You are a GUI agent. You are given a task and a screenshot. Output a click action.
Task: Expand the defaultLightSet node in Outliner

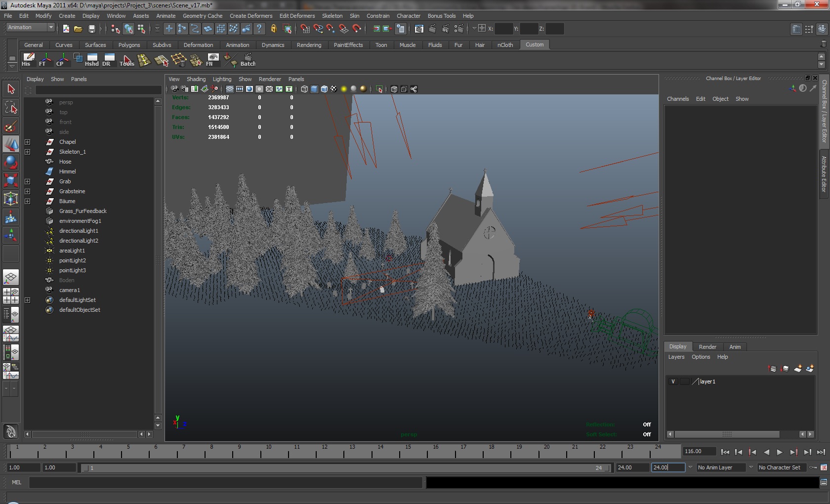pos(28,300)
